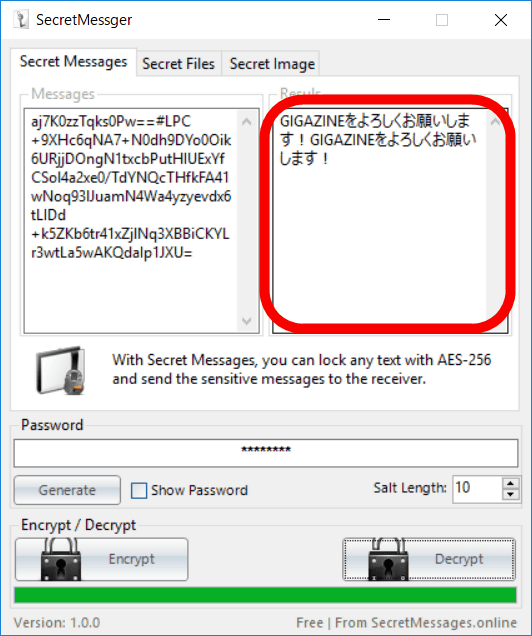Image resolution: width=532 pixels, height=636 pixels.
Task: Click the Decrypt button label
Action: 459,559
